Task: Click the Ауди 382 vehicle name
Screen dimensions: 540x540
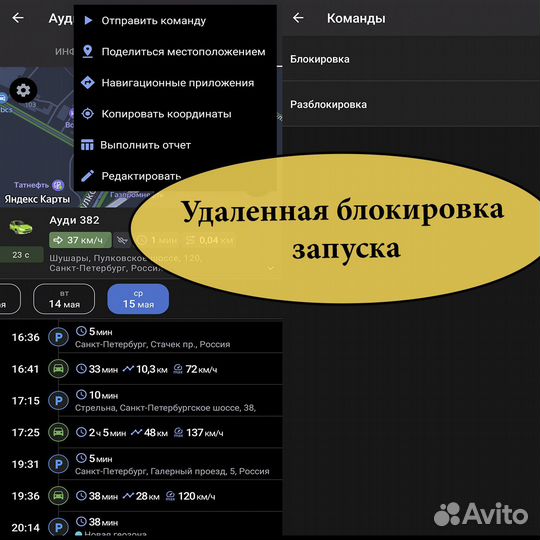Action: (74, 220)
